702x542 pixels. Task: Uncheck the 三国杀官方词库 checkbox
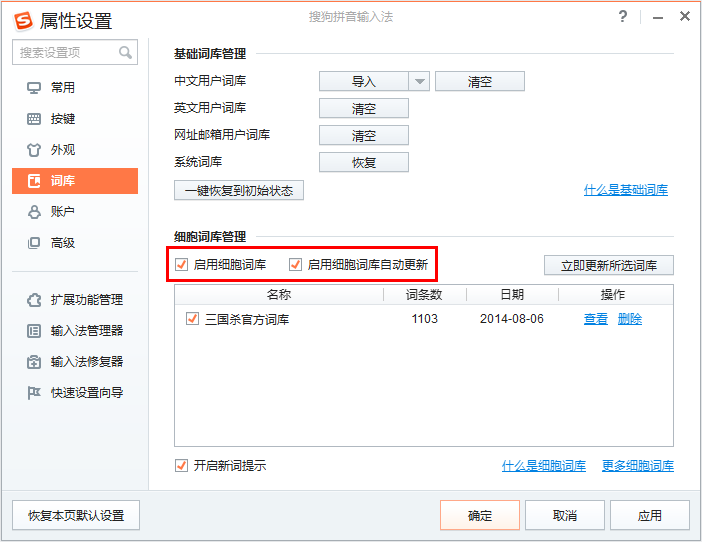point(192,319)
